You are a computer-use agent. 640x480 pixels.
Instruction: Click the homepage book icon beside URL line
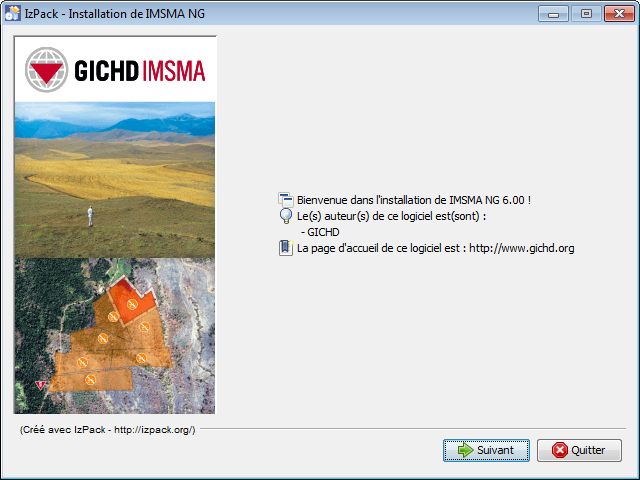(285, 248)
